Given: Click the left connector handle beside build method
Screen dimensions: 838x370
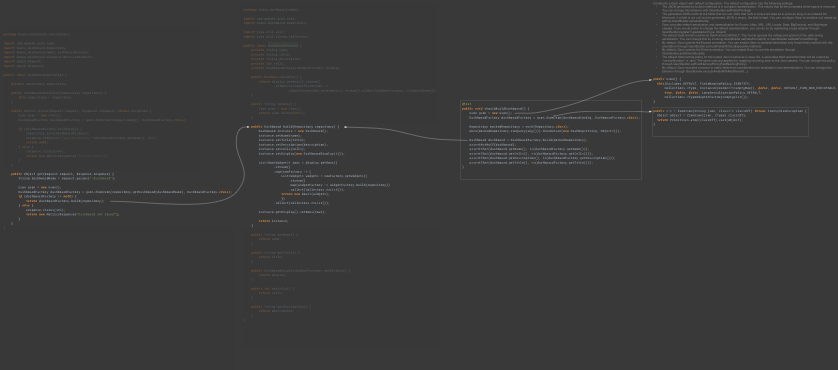Looking at the screenshot, I should tap(248, 127).
